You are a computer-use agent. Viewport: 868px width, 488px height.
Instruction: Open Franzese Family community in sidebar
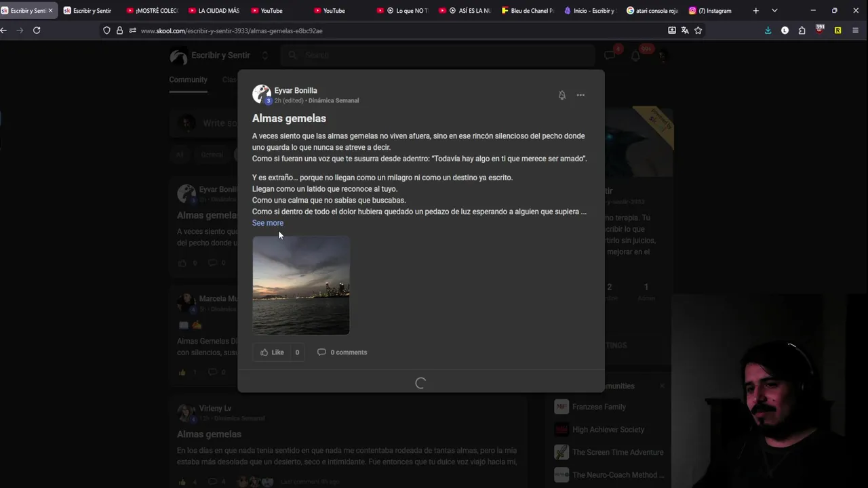pos(599,407)
